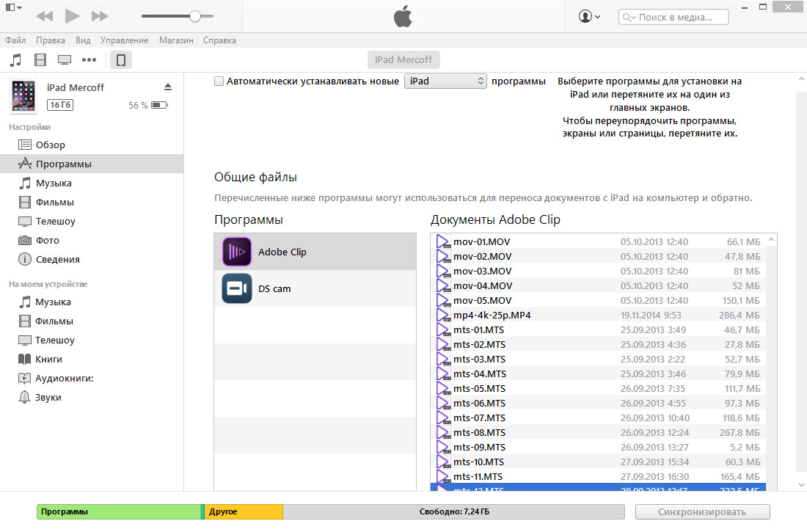Open the iPad device type dropdown
The height and width of the screenshot is (532, 807).
pyautogui.click(x=446, y=81)
